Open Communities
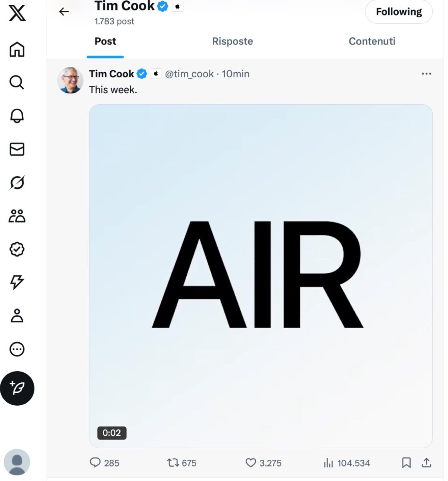The height and width of the screenshot is (481, 448). coord(17,216)
